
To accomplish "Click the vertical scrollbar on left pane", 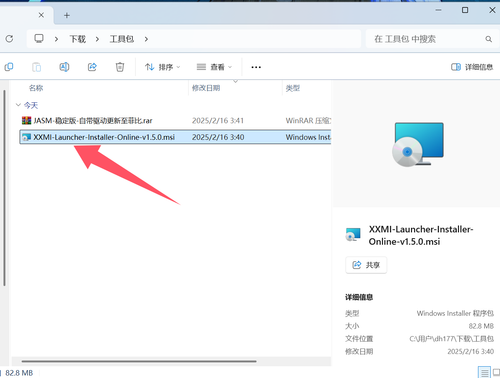I will 4,188.
